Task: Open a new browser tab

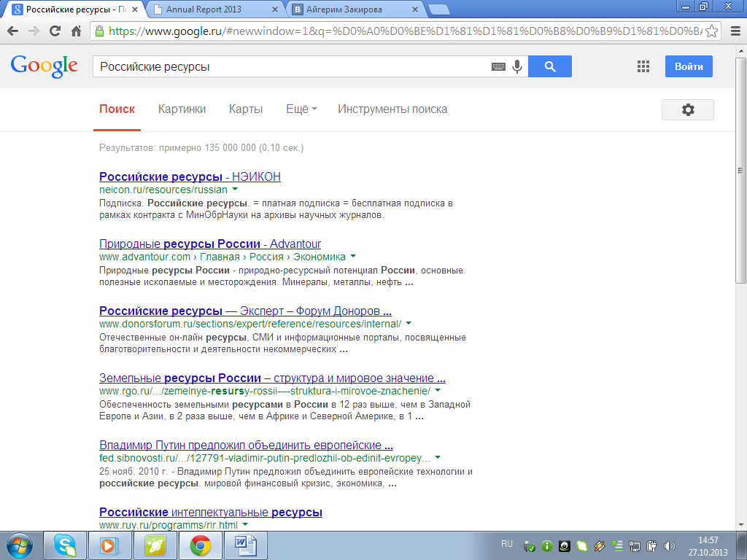Action: pos(438,9)
